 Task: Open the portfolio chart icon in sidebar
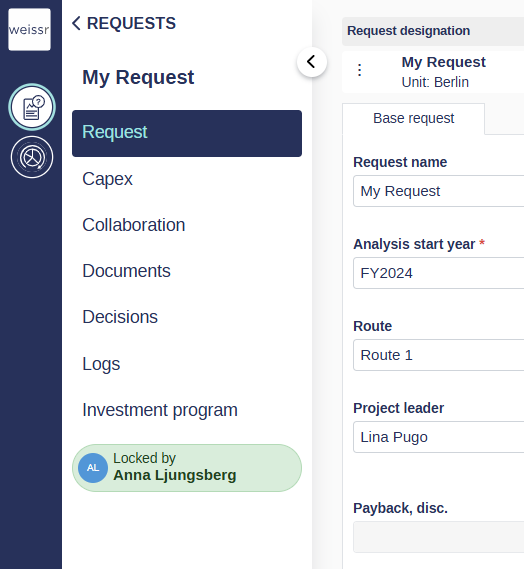pyautogui.click(x=32, y=157)
